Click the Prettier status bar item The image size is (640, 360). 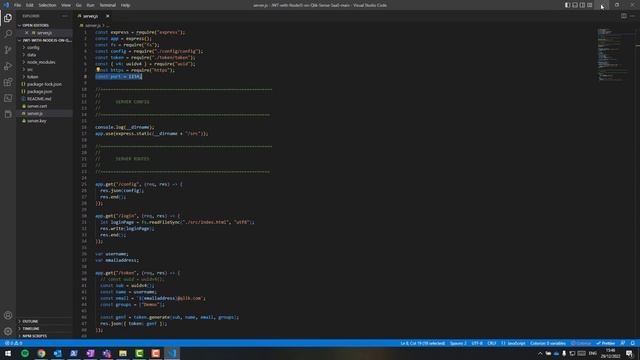point(606,343)
